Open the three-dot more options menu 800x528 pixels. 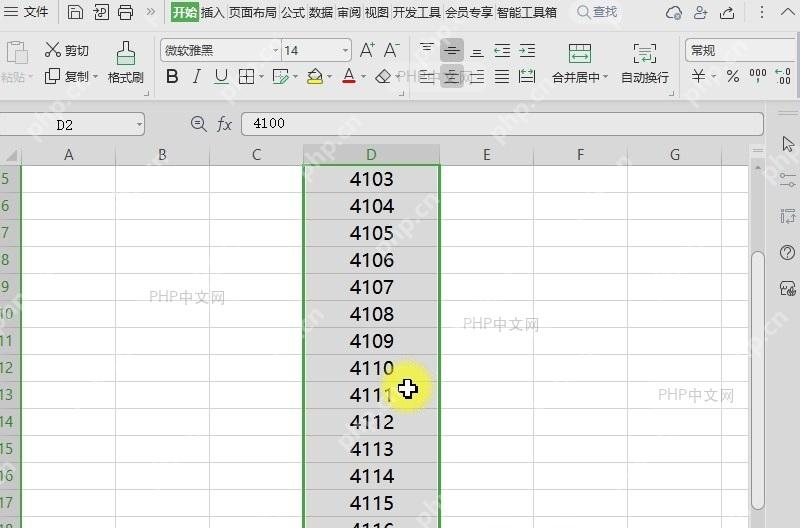pos(762,12)
